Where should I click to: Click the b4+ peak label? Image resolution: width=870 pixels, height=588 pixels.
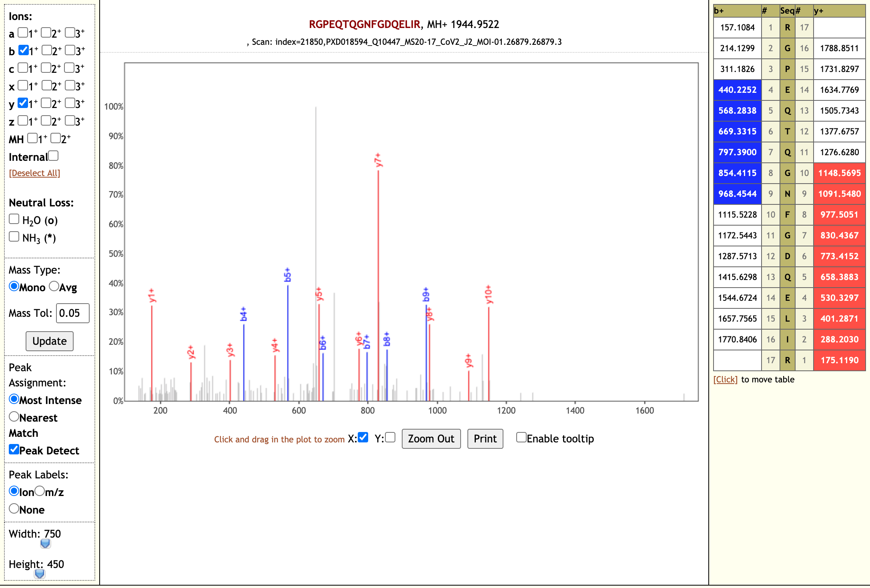pos(244,314)
